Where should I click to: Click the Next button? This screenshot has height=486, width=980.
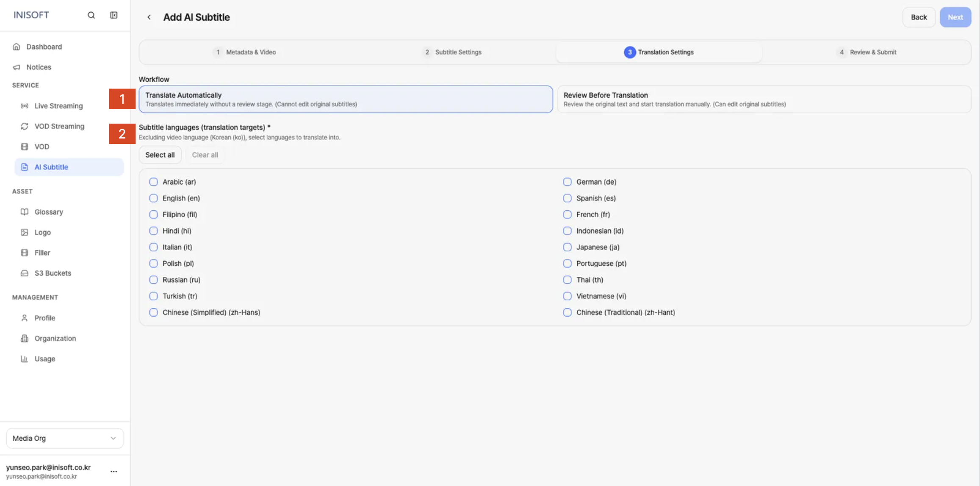[955, 17]
